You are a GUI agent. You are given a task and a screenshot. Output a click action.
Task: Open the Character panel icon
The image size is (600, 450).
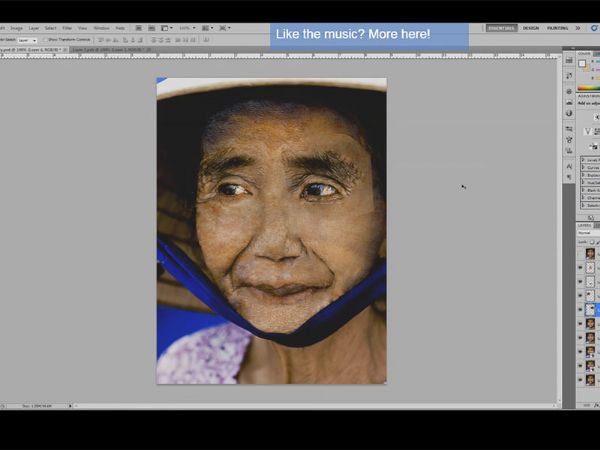pos(569,166)
